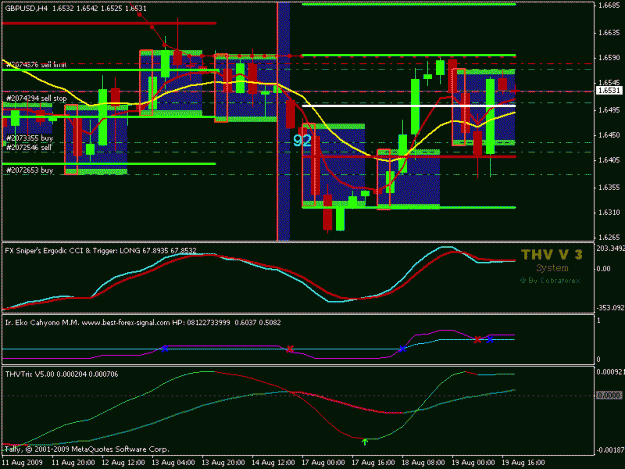625x469 pixels.
Task: Click the green up arrow on THVTrix
Action: (365, 442)
